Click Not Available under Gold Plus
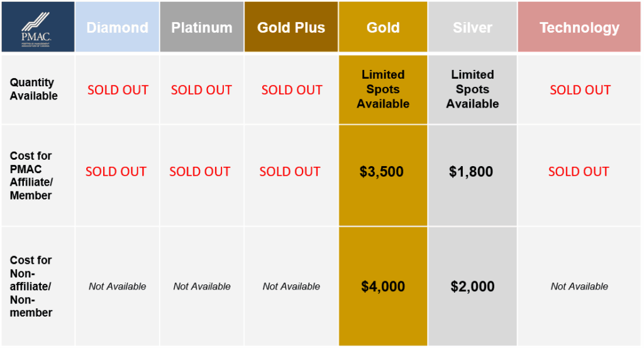This screenshot has height=348, width=644. coord(291,286)
